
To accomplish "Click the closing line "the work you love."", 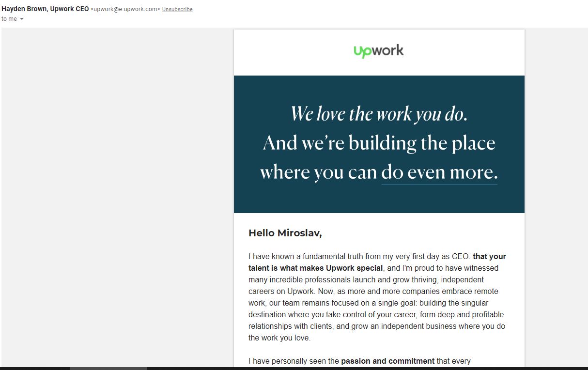I will (279, 338).
